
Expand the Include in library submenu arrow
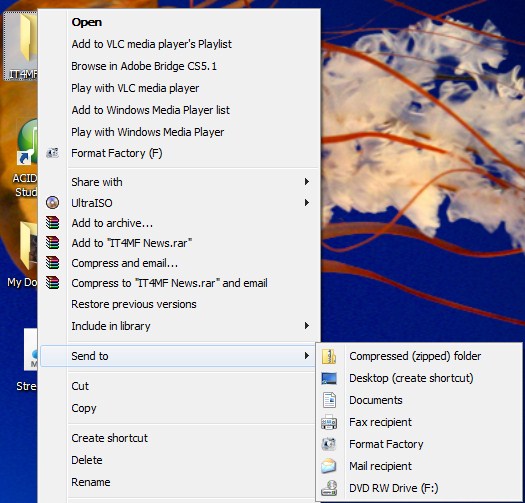tap(306, 326)
